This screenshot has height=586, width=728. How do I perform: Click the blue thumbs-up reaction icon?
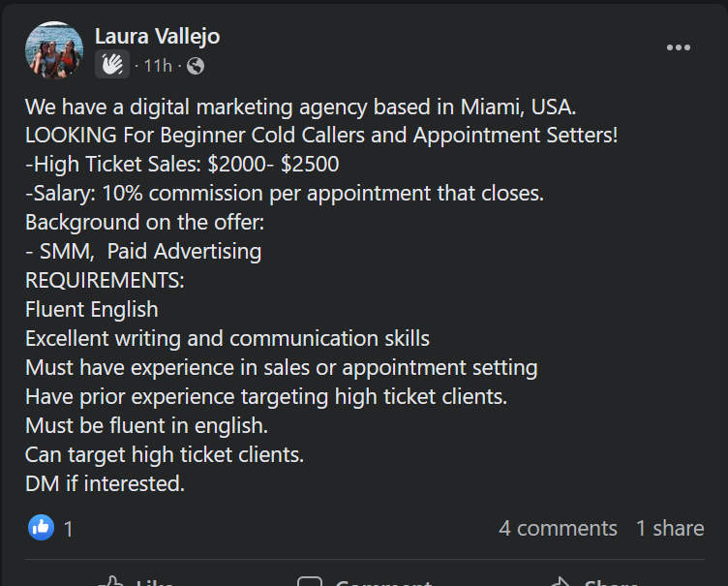pos(41,528)
